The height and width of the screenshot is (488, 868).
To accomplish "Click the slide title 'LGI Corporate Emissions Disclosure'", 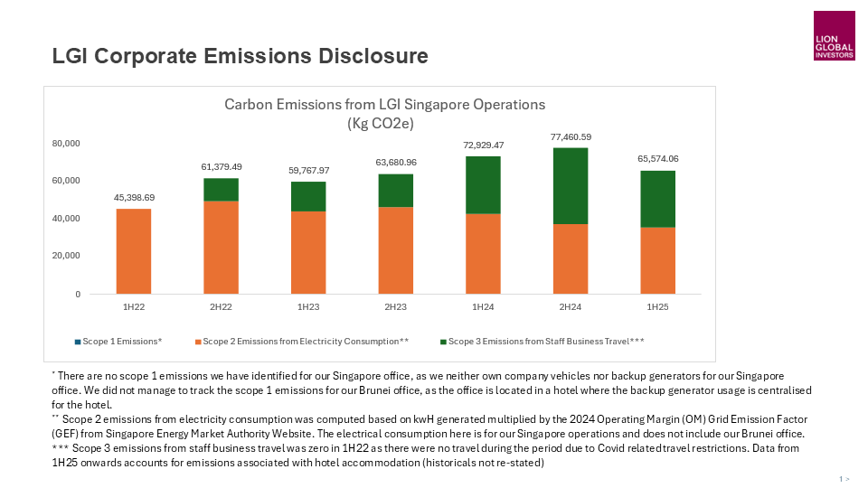I will pyautogui.click(x=241, y=56).
